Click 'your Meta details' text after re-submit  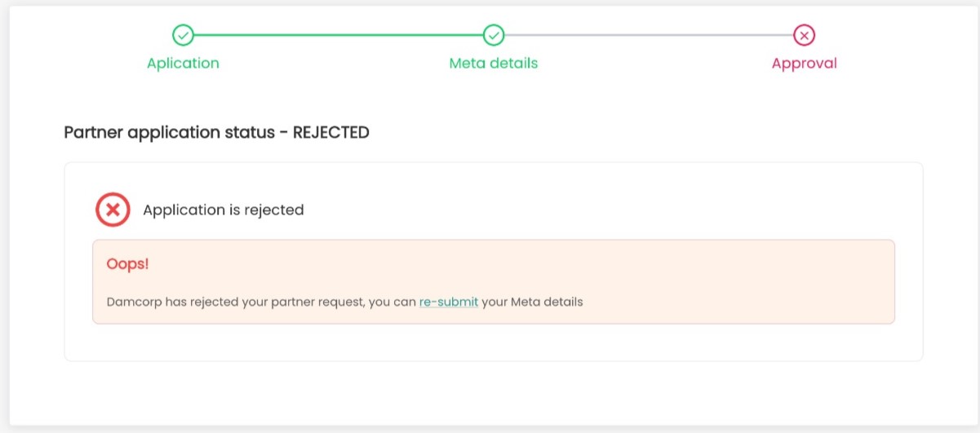coord(532,302)
